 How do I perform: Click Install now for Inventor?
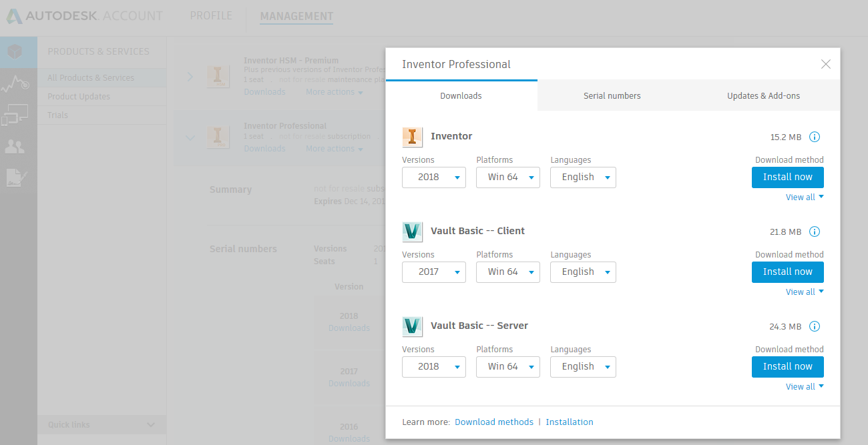coord(787,177)
